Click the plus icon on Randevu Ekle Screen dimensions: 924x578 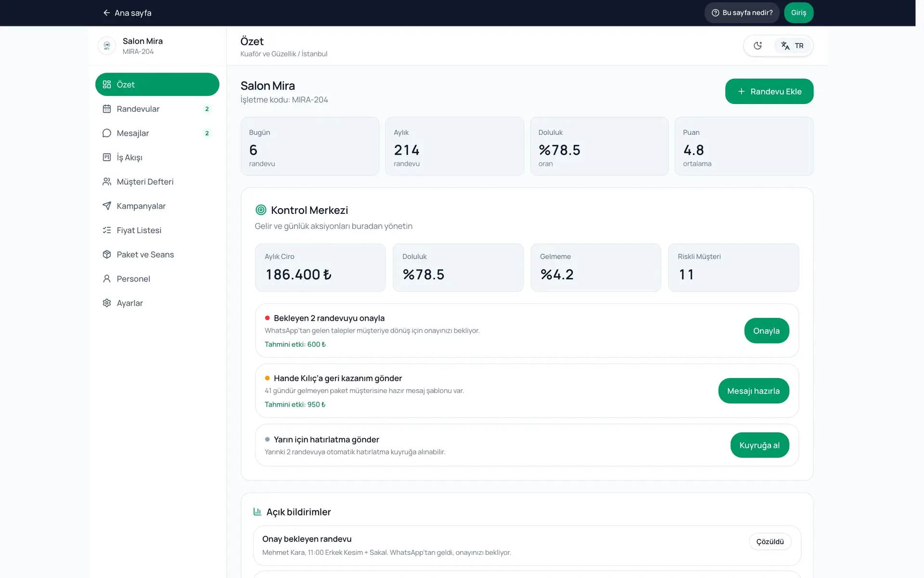pyautogui.click(x=742, y=92)
